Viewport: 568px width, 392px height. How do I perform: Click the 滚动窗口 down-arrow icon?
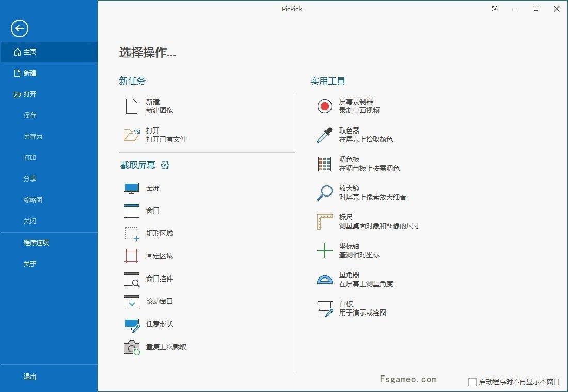pos(132,302)
